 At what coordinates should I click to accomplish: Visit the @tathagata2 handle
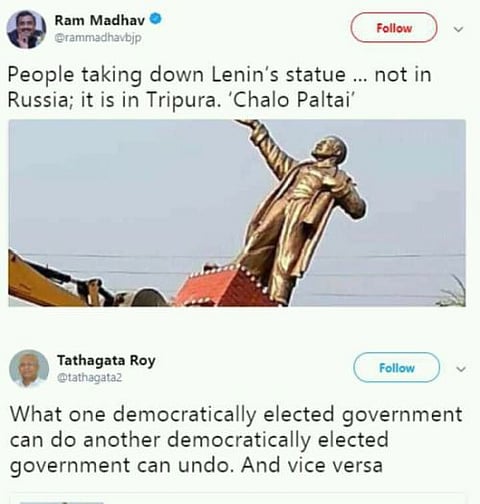pos(89,378)
